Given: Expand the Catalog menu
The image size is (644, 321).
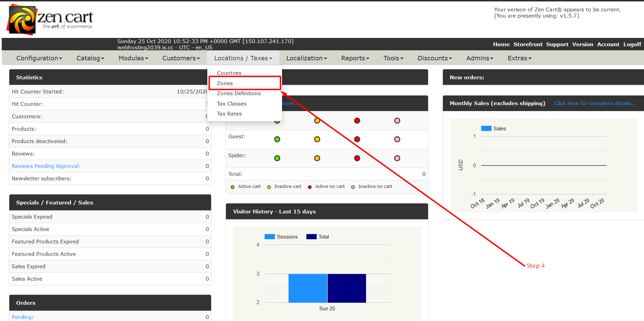Looking at the screenshot, I should tap(90, 58).
